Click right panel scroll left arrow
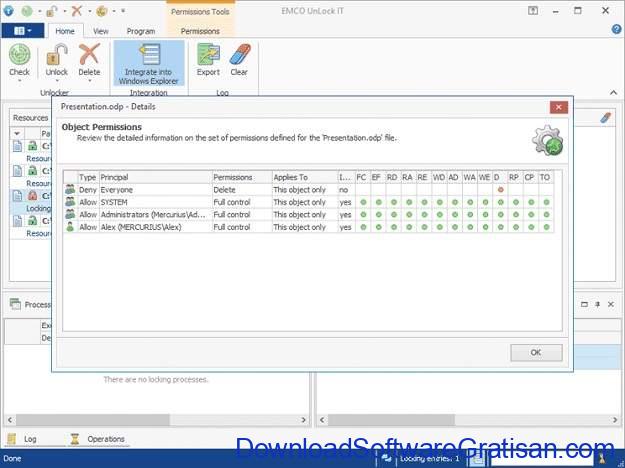Image resolution: width=625 pixels, height=468 pixels. [x=322, y=420]
